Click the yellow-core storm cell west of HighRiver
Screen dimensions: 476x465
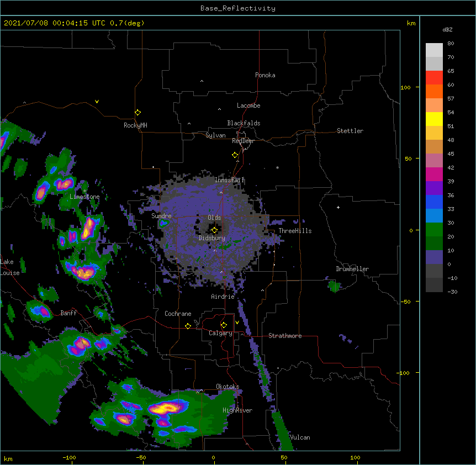click(167, 408)
